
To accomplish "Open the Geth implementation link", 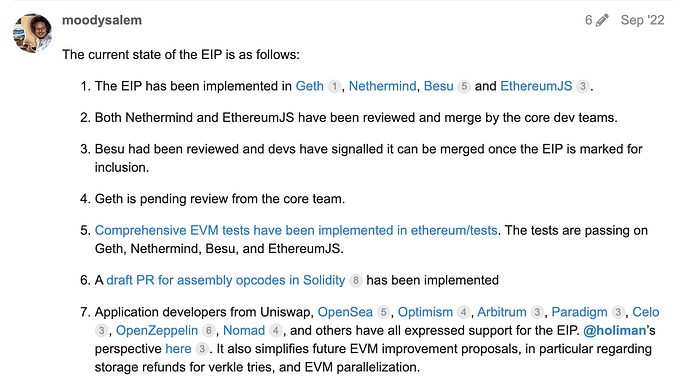I will pos(309,86).
